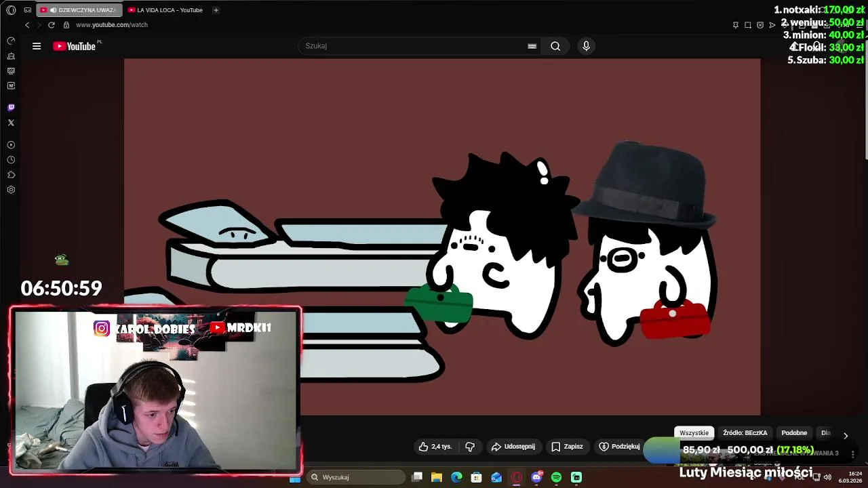Switch to LA VIDA LOCA - YouTube tab
868x488 pixels.
166,10
